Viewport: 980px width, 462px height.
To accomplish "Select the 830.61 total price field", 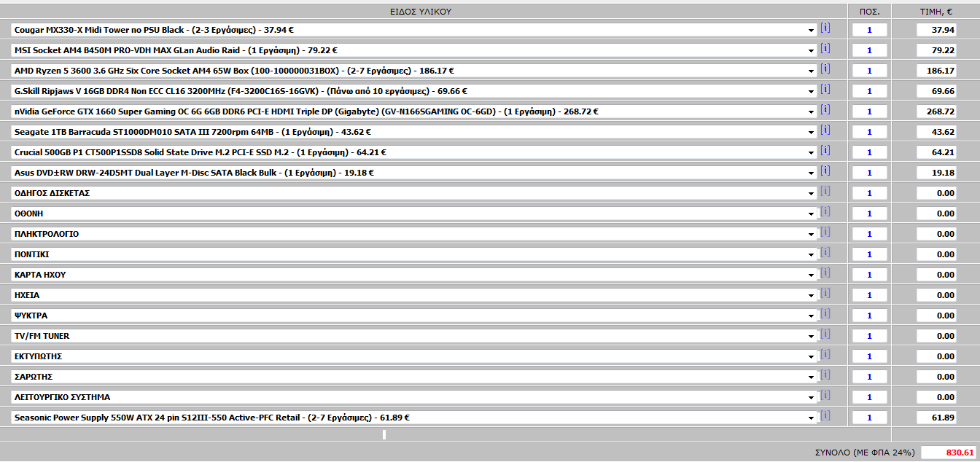I will pyautogui.click(x=949, y=453).
